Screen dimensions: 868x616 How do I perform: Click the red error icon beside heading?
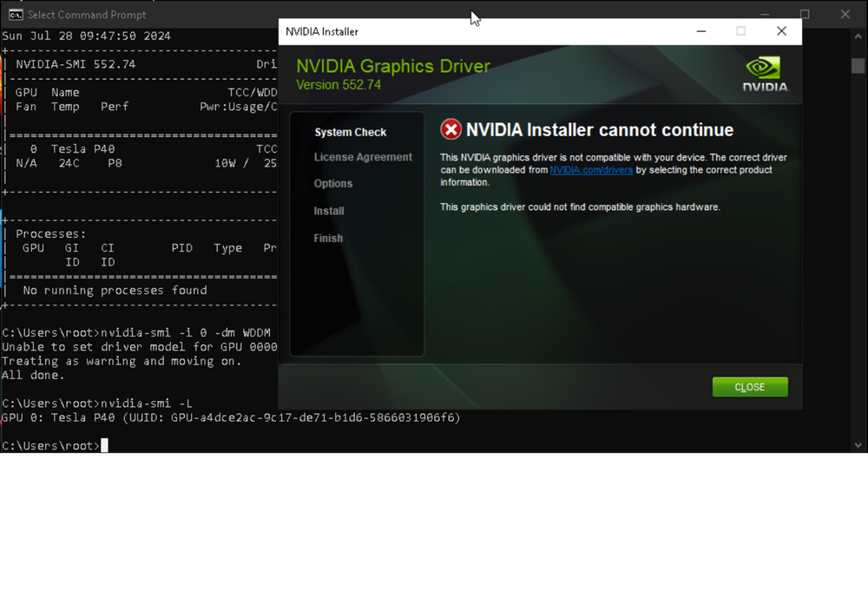coord(450,129)
